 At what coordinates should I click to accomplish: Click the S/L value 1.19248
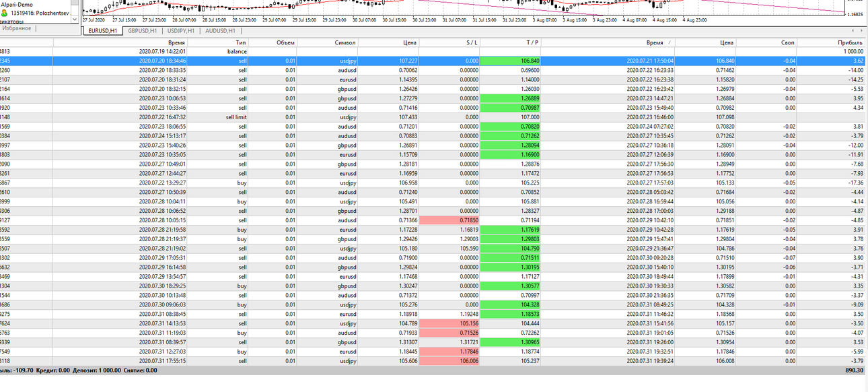pos(468,314)
